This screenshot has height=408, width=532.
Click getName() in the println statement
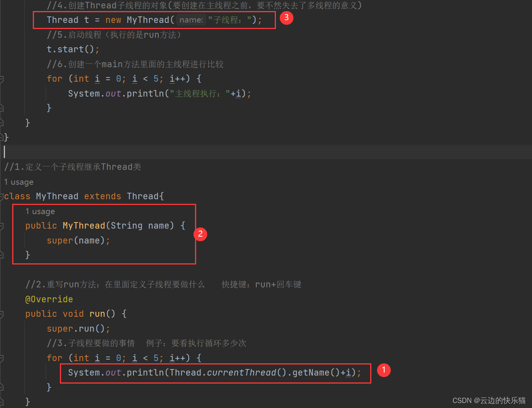coord(316,373)
